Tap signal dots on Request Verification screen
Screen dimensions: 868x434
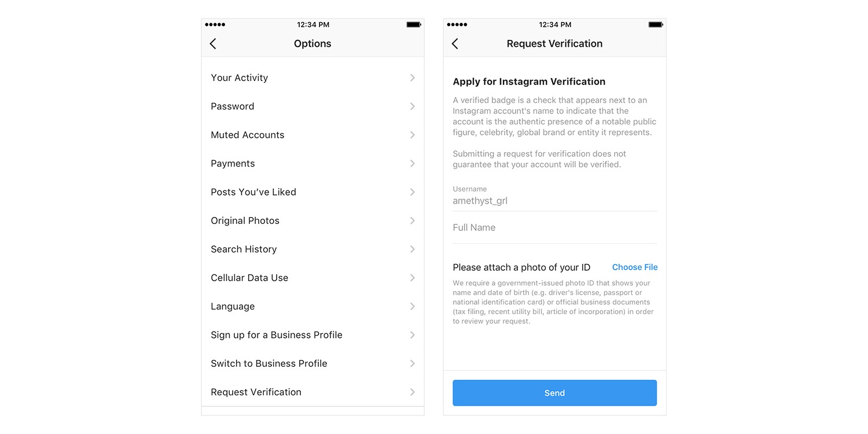457,25
